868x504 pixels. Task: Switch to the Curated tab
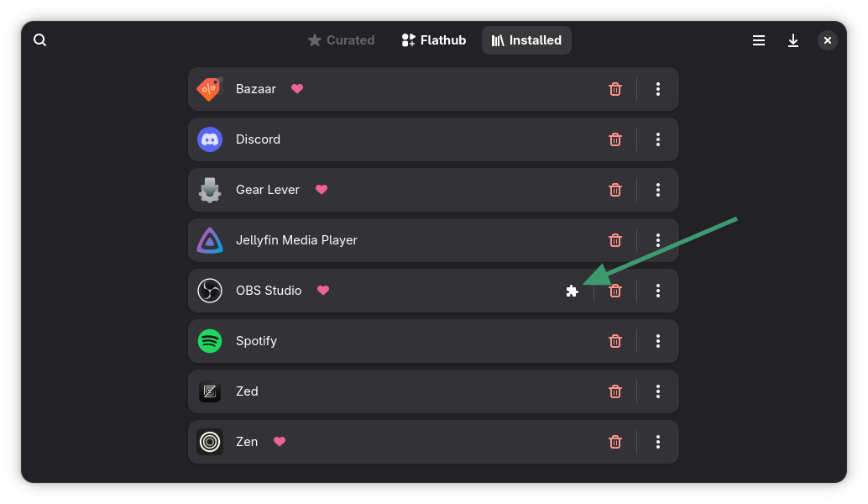pyautogui.click(x=341, y=39)
